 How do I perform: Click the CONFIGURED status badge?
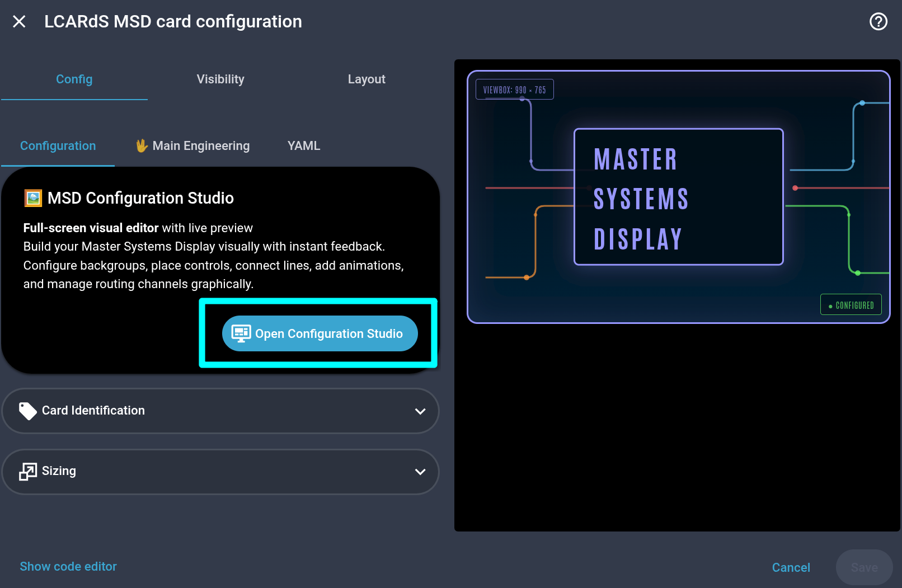coord(851,305)
